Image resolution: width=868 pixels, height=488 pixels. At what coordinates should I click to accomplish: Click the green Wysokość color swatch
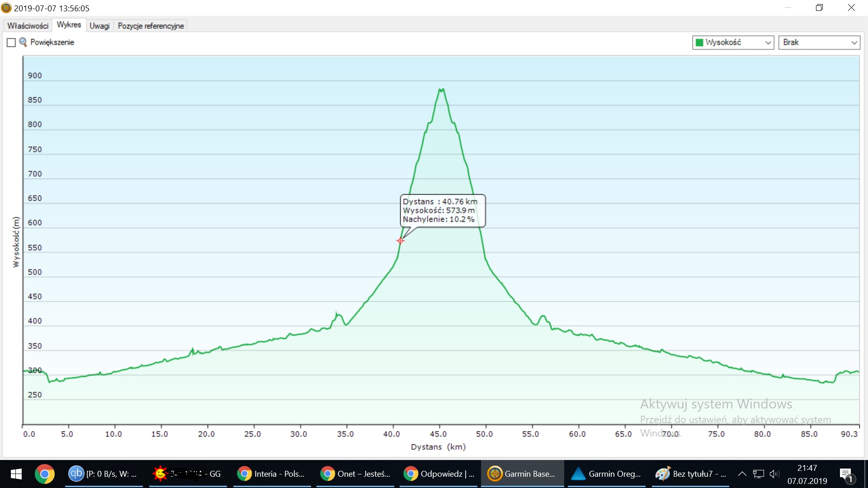699,42
